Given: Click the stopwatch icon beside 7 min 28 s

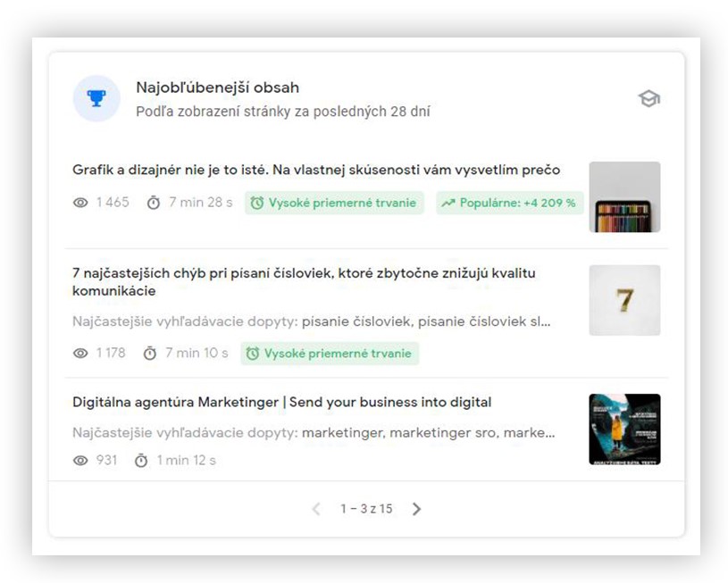Looking at the screenshot, I should [154, 203].
